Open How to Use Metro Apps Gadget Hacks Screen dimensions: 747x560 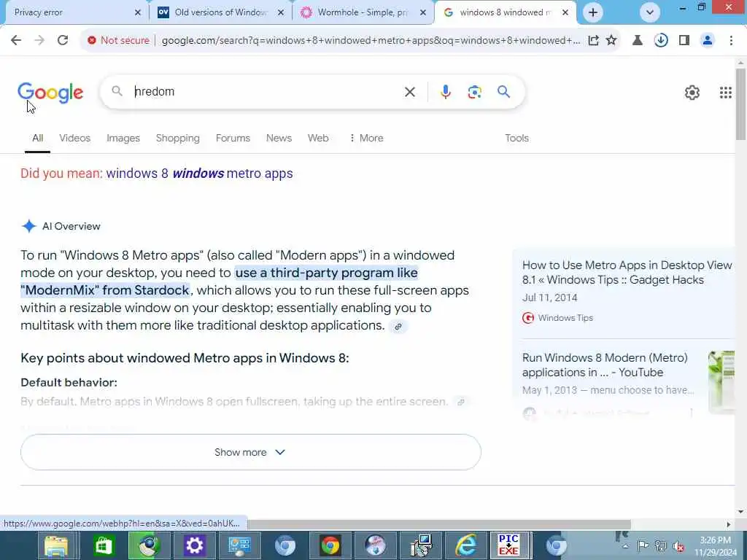pyautogui.click(x=627, y=273)
